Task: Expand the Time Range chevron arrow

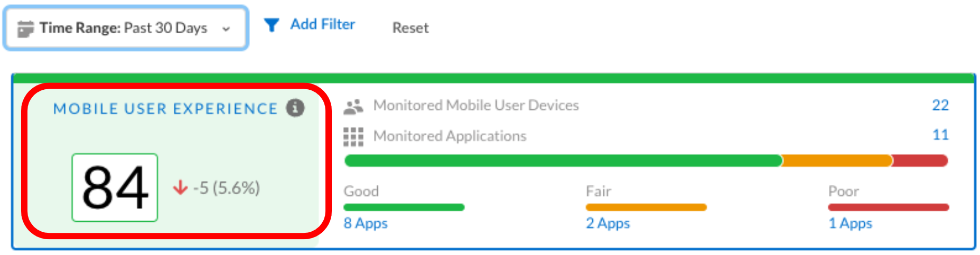Action: pos(226,29)
